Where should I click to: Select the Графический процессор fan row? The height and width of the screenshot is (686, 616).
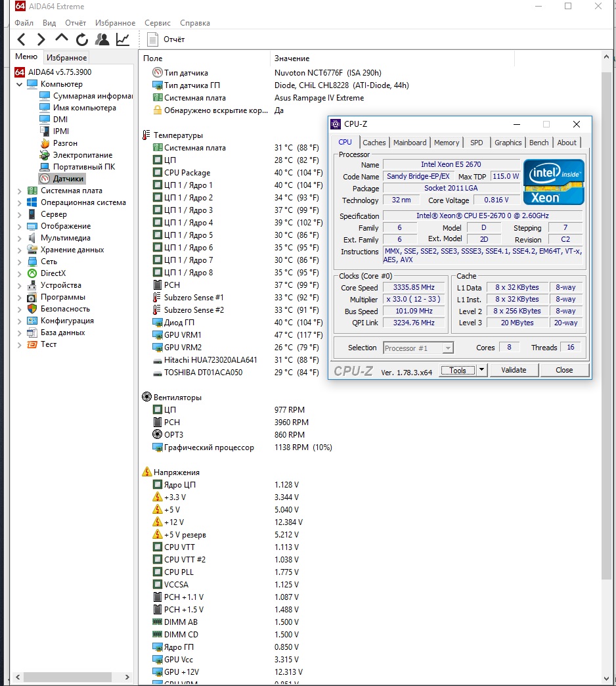pos(242,447)
